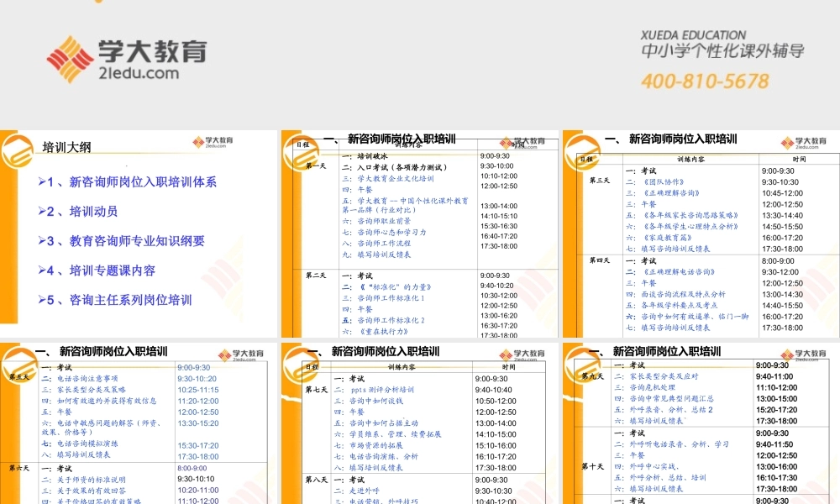This screenshot has width=840, height=504.
Task: Click the 学大教育 21edu.com header logo
Action: [127, 60]
